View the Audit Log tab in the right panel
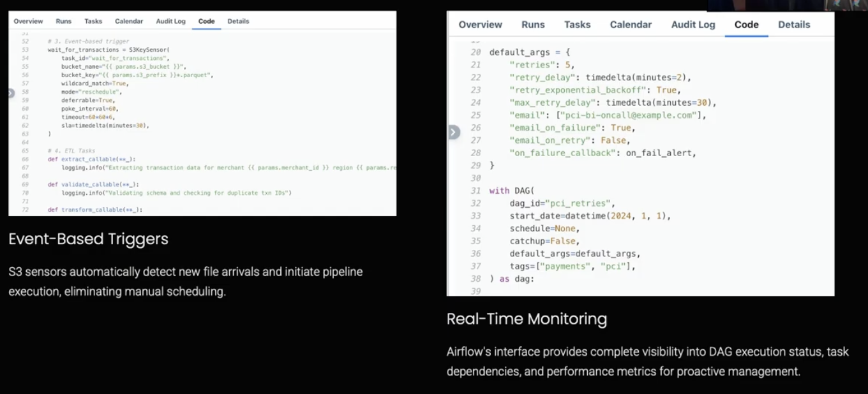Screen dimensions: 868x394 pos(693,25)
